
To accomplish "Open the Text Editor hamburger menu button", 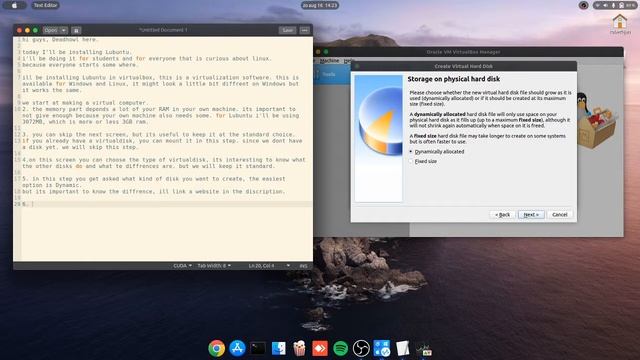I will (304, 30).
